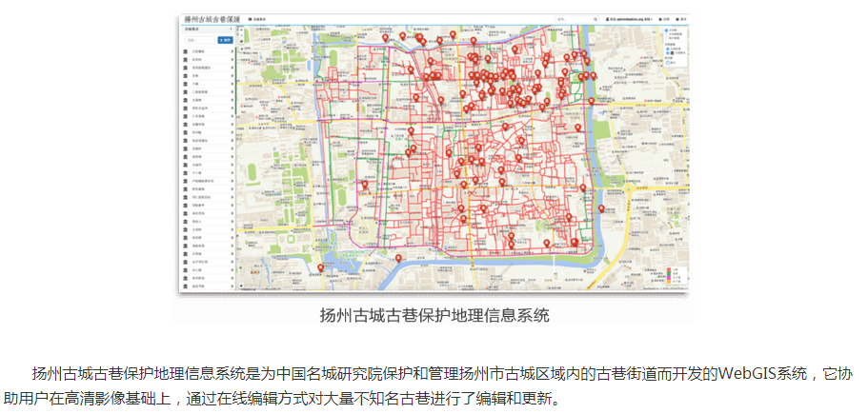Image resolution: width=868 pixels, height=414 pixels.
Task: Collapse the sidebar panel using the header arrow
Action: [232, 30]
